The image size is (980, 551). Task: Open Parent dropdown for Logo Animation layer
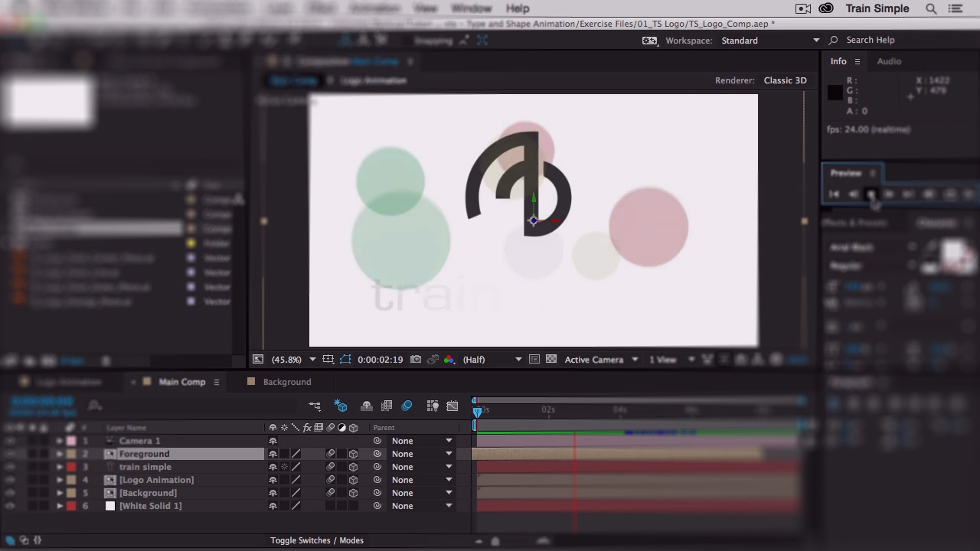(422, 480)
